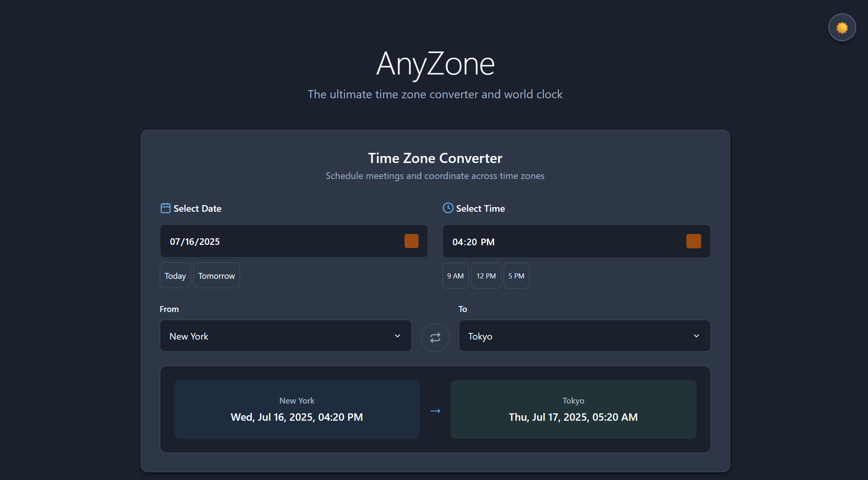Image resolution: width=868 pixels, height=480 pixels.
Task: Toggle the sun light-mode theme button
Action: click(x=842, y=28)
